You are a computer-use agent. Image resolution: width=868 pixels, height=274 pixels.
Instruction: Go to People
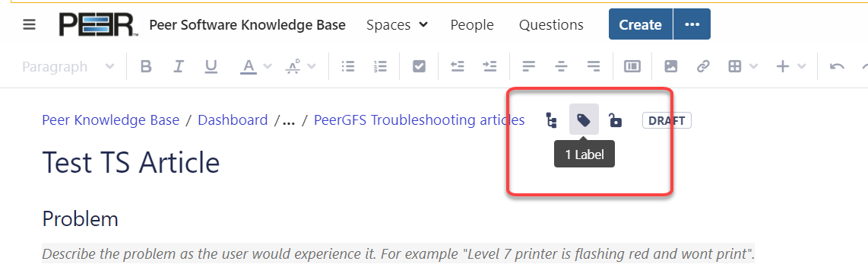tap(472, 25)
